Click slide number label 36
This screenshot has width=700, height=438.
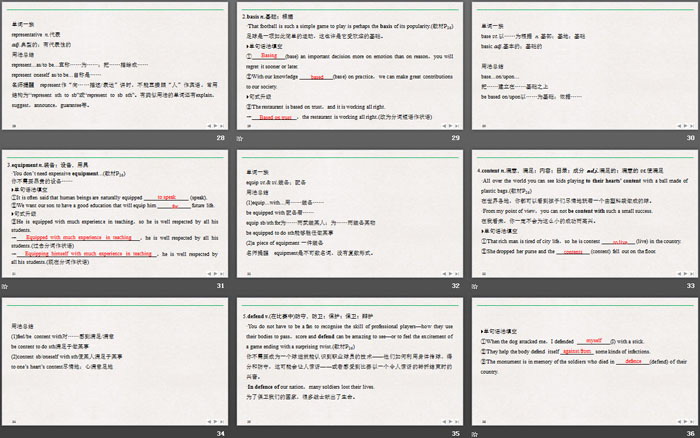(691, 434)
